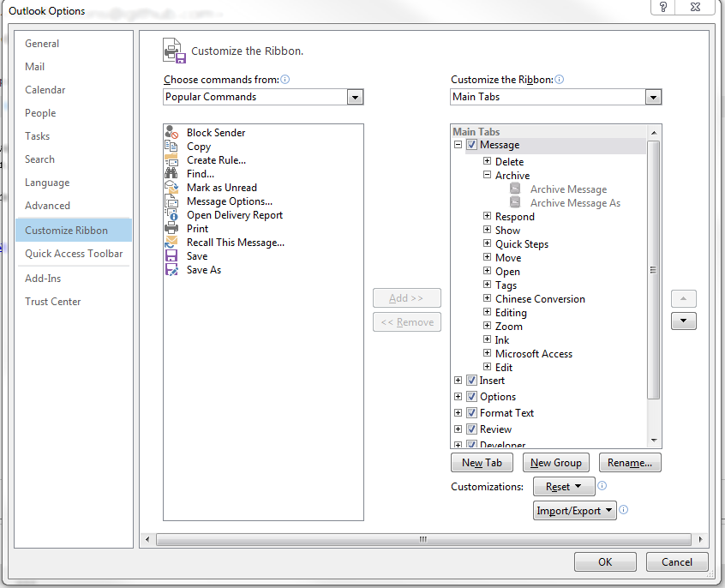Expand the Chinese Conversion group

click(x=487, y=298)
